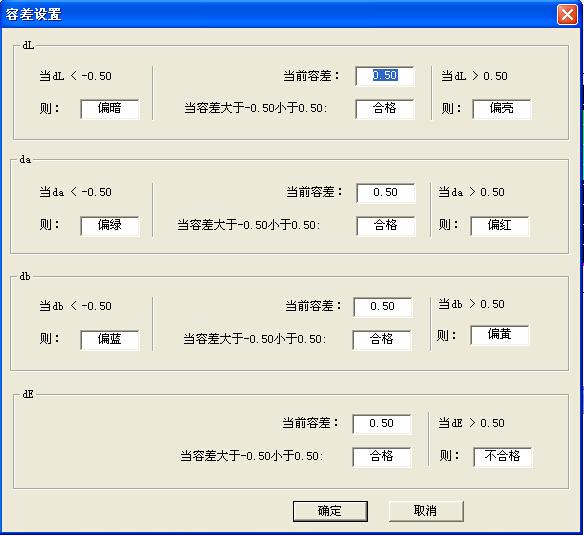This screenshot has height=536, width=584.
Task: Click the dL current tolerance input field
Action: [x=385, y=76]
